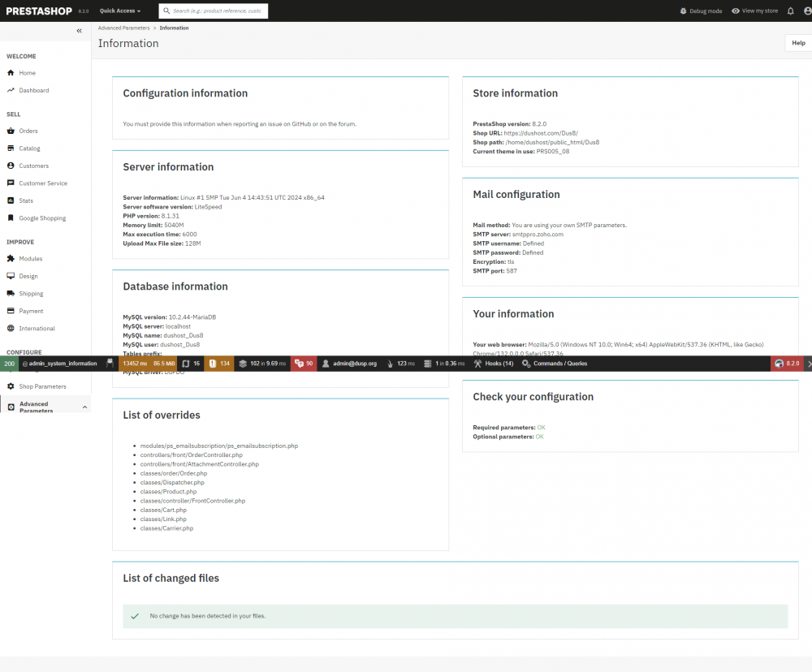Click the 200 status code in debug toolbar

coord(9,364)
